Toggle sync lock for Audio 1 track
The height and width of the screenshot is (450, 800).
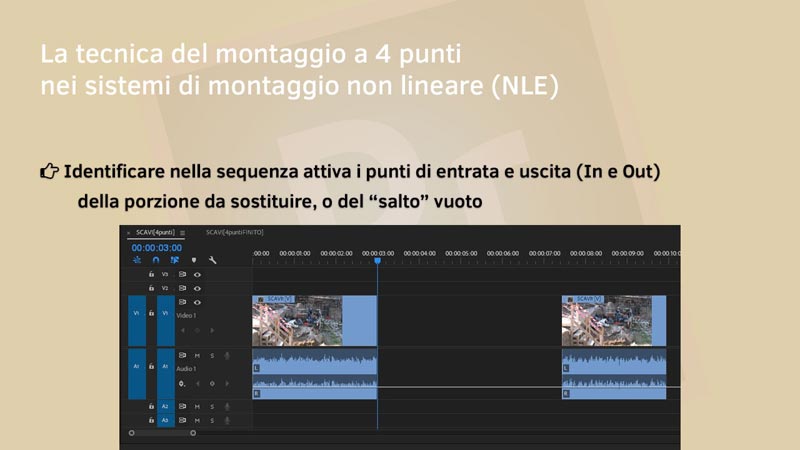pos(182,355)
